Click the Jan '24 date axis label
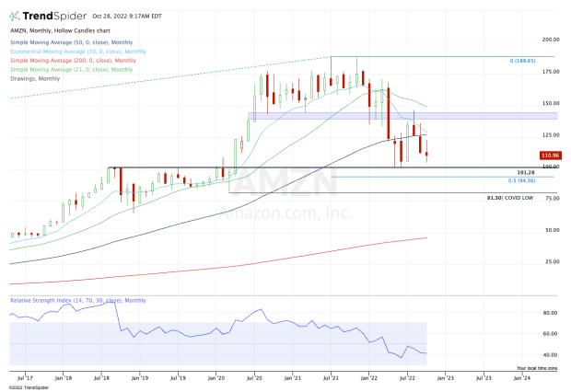Viewport: 571px width, 392px height. tap(522, 378)
